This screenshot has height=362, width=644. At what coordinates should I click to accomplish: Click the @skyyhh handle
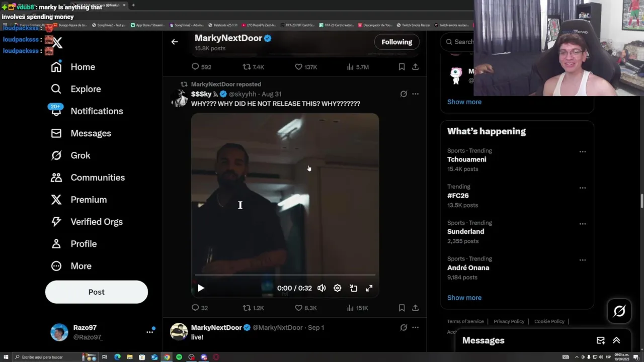coord(243,94)
